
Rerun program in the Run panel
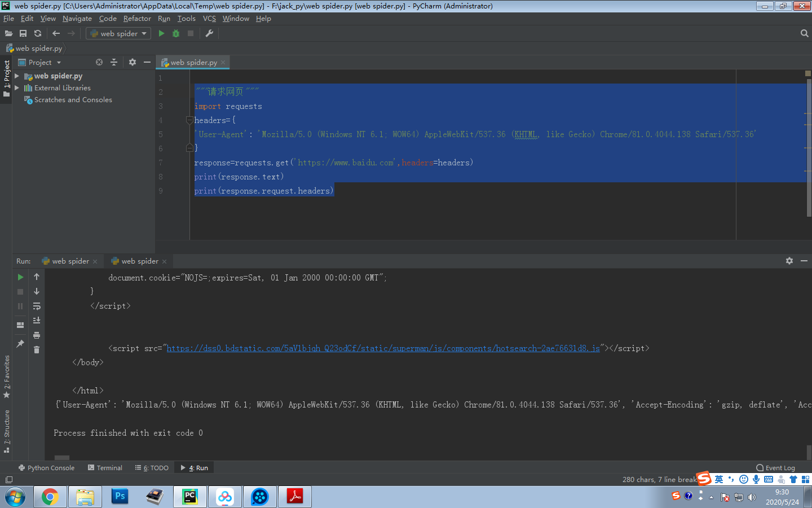[x=20, y=277]
